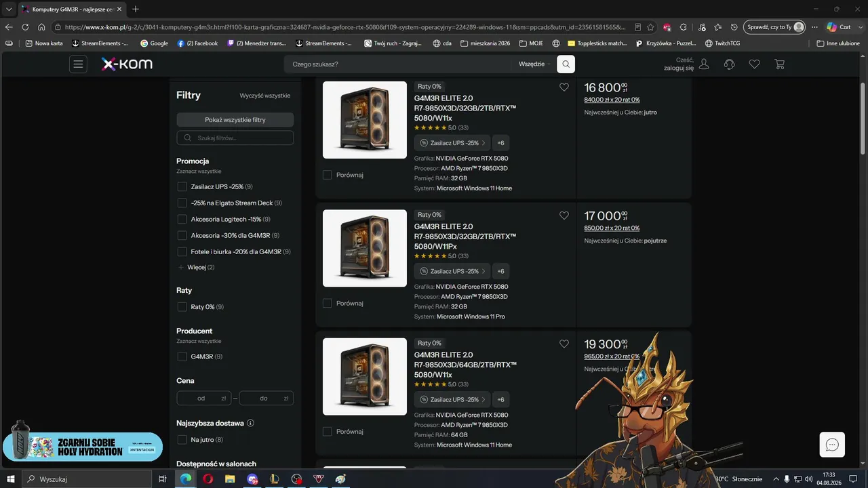The width and height of the screenshot is (868, 488).
Task: Open Task View on the taskbar
Action: [x=163, y=479]
